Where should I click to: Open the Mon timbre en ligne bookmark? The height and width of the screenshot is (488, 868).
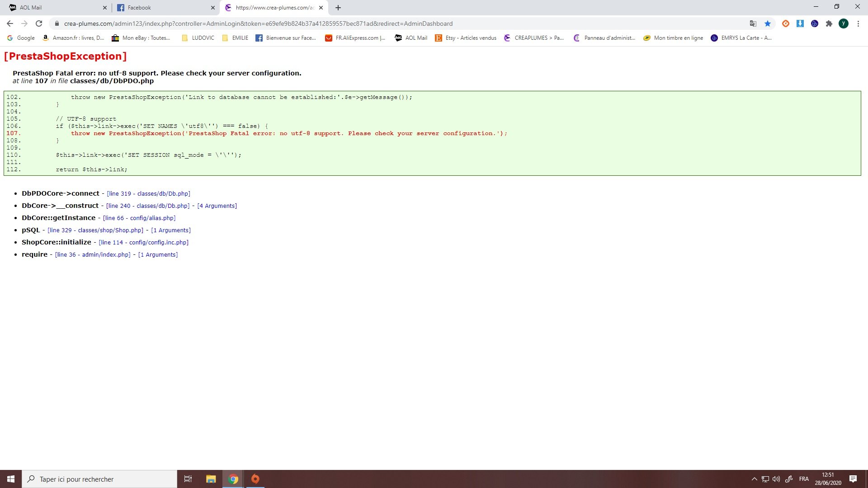click(x=673, y=38)
